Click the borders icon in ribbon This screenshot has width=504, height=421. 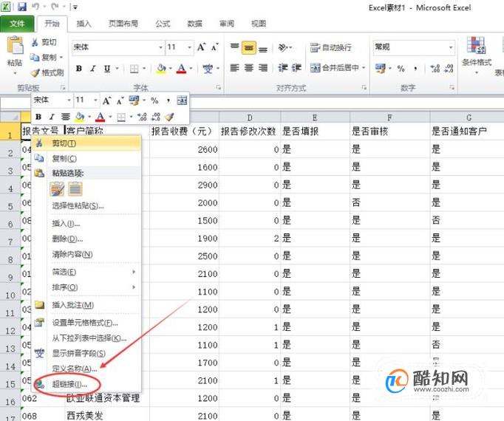point(134,68)
